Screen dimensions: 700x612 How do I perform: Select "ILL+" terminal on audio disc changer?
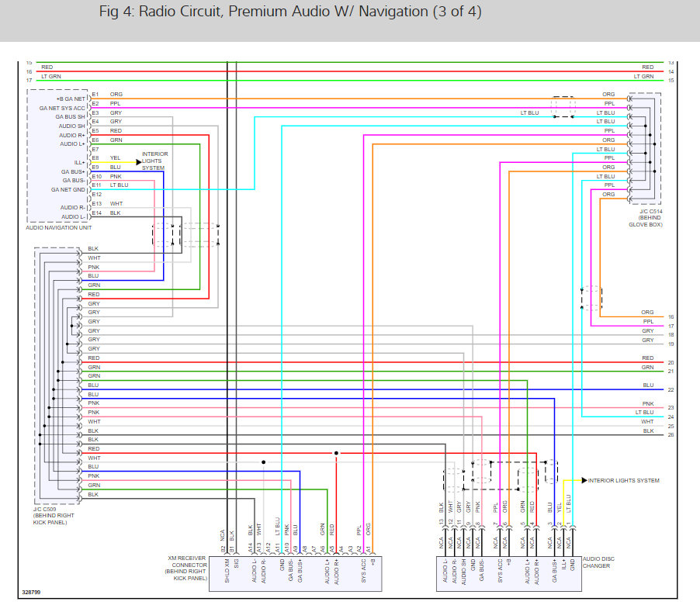[563, 565]
